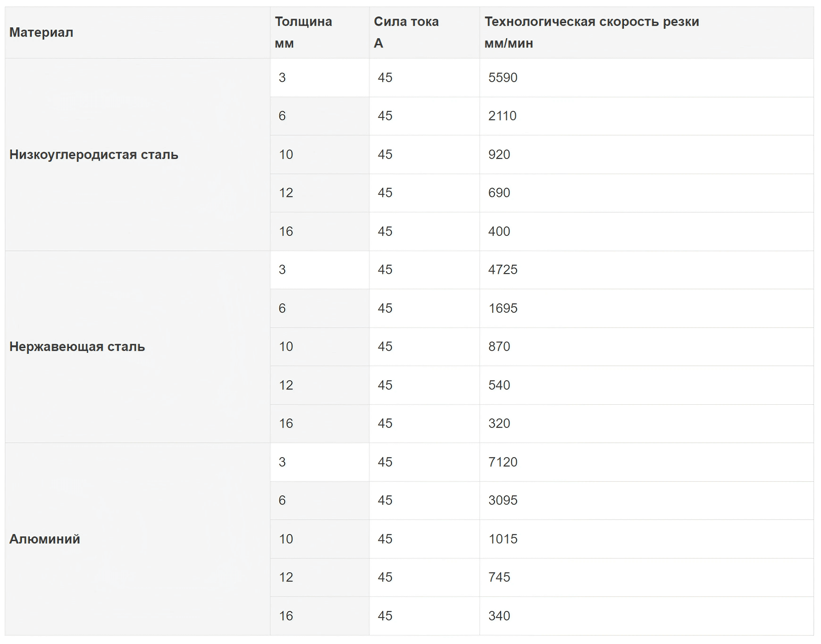Click the "Алюминий" material cell
The width and height of the screenshot is (821, 644).
pyautogui.click(x=45, y=539)
